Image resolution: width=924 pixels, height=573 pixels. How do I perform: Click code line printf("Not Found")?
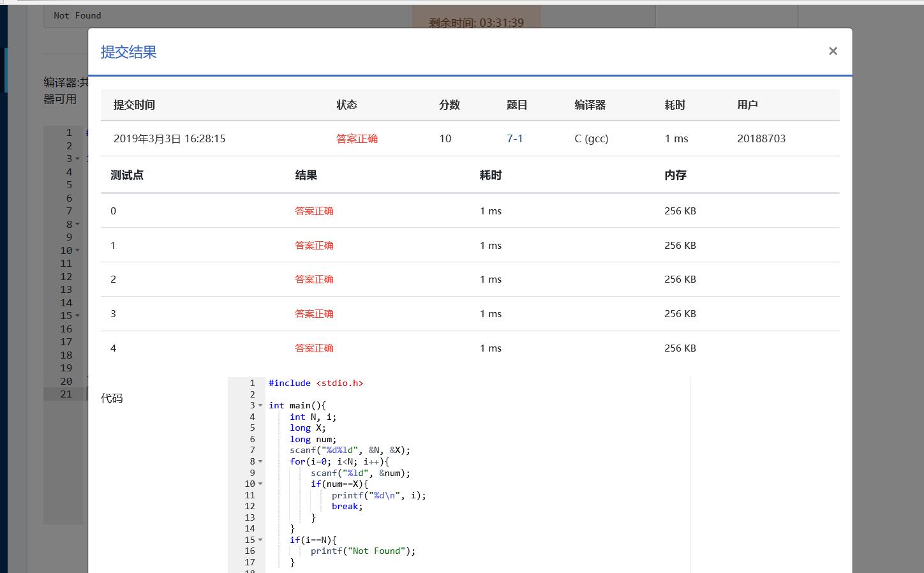(x=363, y=551)
